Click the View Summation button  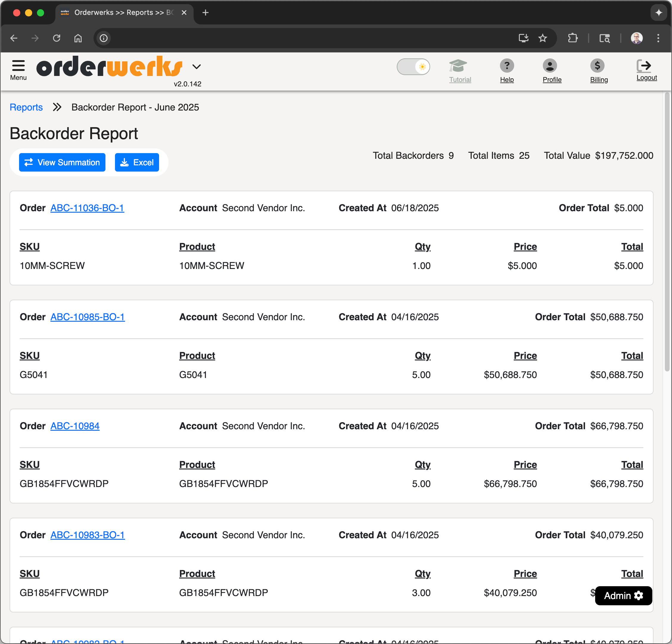point(62,162)
